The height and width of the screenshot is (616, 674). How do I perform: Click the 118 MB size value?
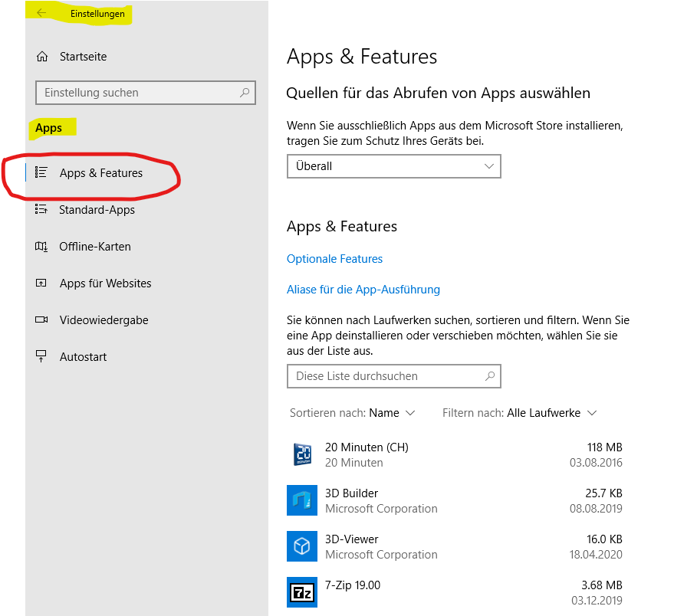coord(605,447)
